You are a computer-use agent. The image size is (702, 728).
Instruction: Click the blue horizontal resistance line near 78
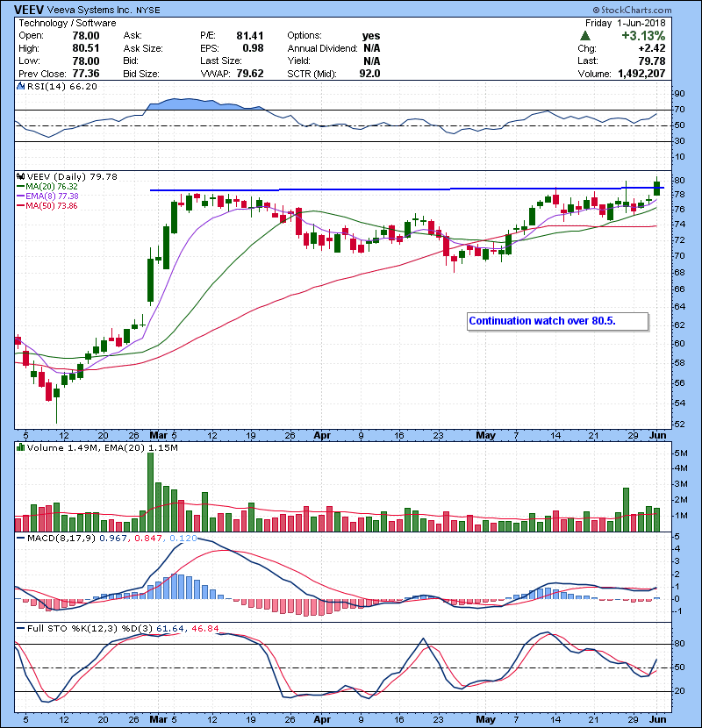coord(407,189)
